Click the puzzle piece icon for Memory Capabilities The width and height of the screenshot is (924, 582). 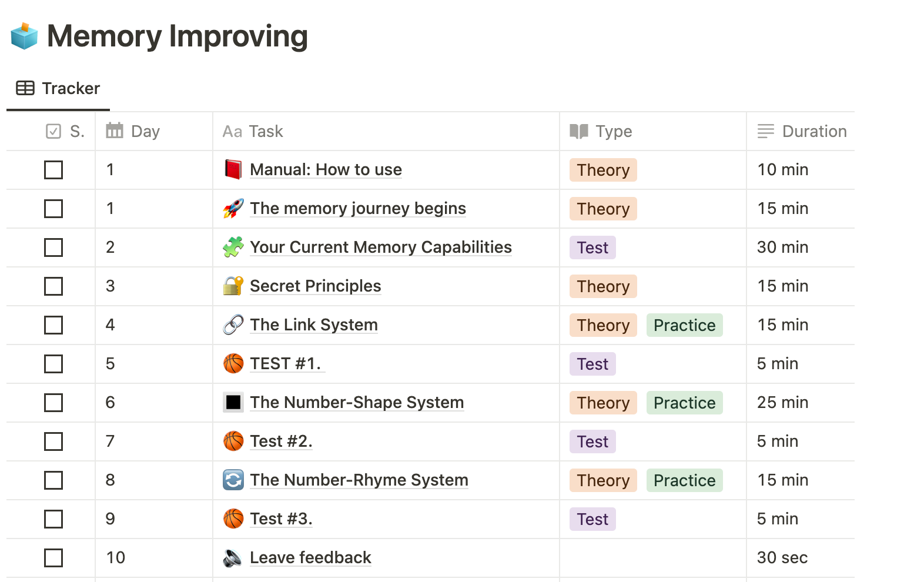tap(233, 247)
